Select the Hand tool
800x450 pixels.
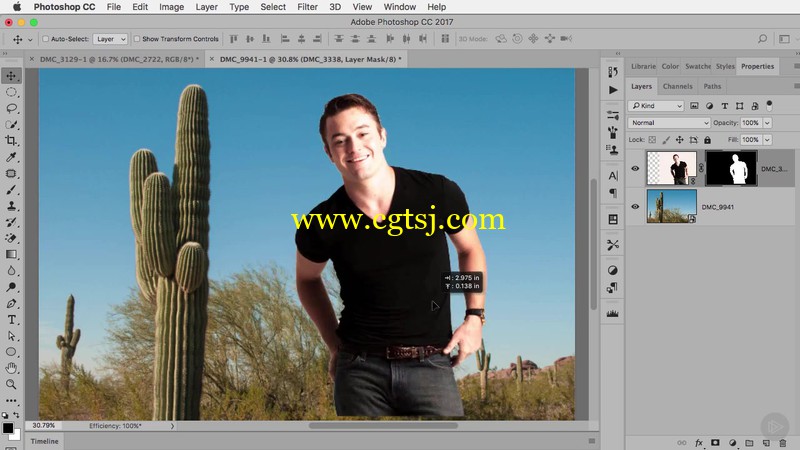pos(11,368)
